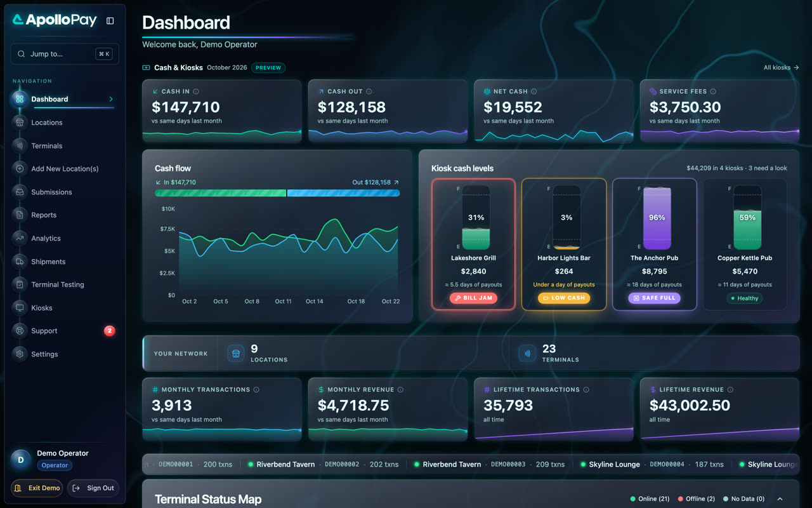Click the Service Fees info icon

pos(713,91)
